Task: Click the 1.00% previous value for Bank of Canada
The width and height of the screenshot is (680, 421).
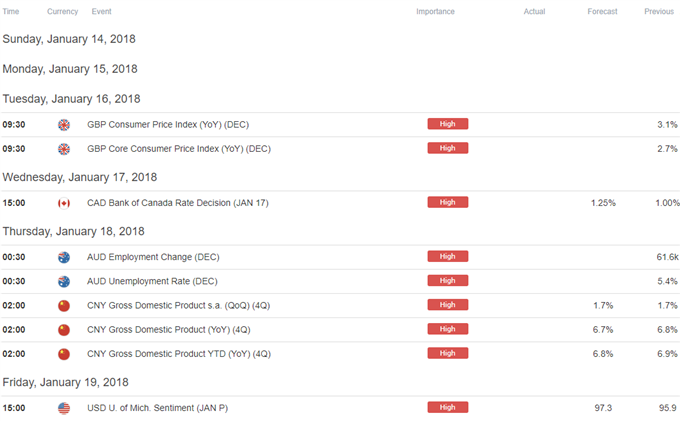Action: click(667, 203)
